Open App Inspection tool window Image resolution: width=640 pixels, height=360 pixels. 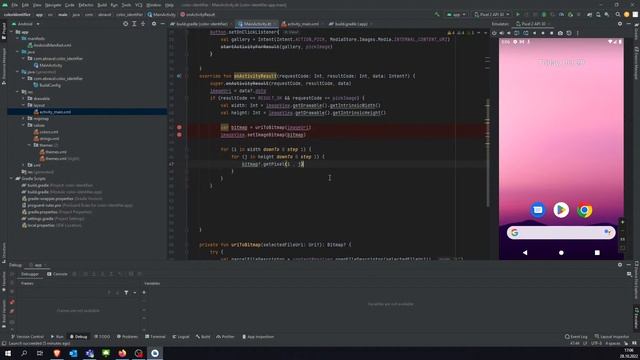click(258, 337)
